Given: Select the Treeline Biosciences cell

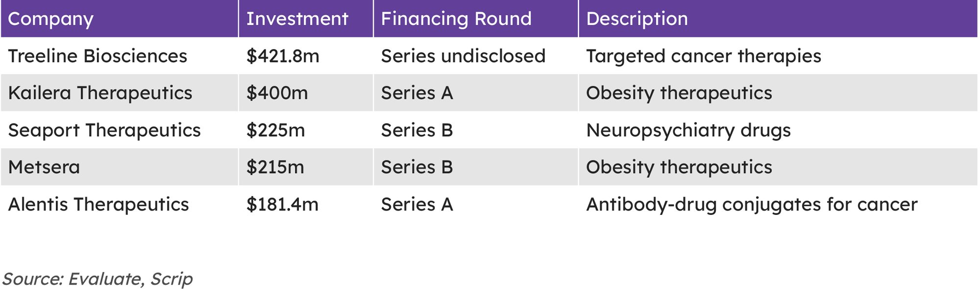Looking at the screenshot, I should point(98,56).
